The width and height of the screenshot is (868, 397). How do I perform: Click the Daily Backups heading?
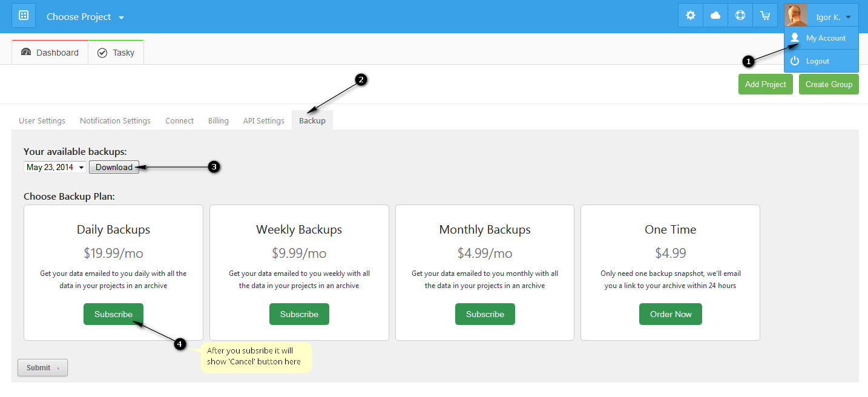coord(113,229)
